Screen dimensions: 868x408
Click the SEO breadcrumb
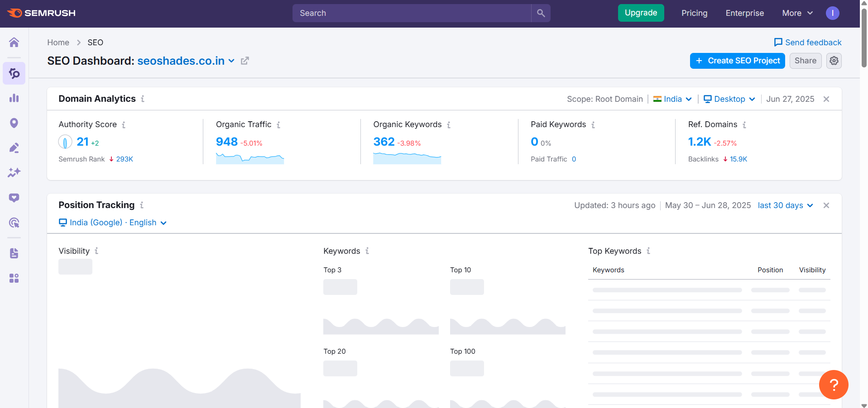tap(95, 43)
